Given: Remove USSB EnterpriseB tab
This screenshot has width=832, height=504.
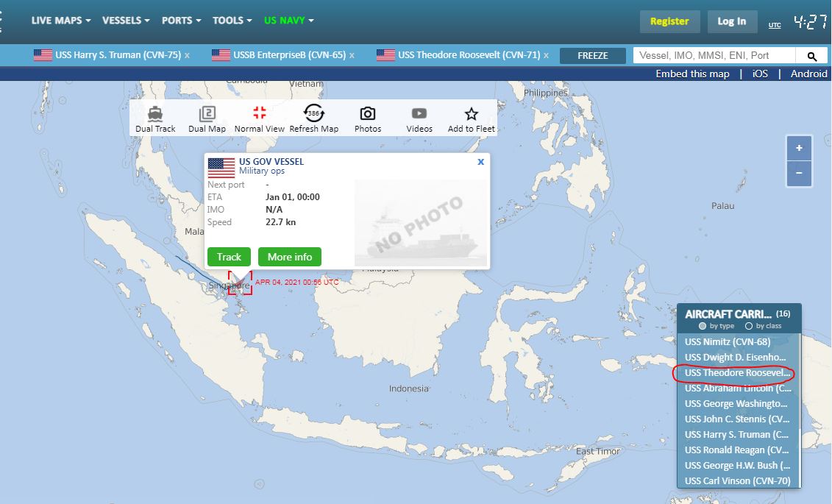Looking at the screenshot, I should 352,55.
